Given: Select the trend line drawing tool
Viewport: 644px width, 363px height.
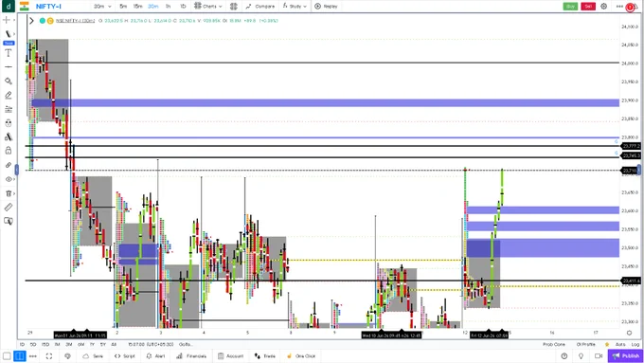Looking at the screenshot, I should pyautogui.click(x=8, y=34).
